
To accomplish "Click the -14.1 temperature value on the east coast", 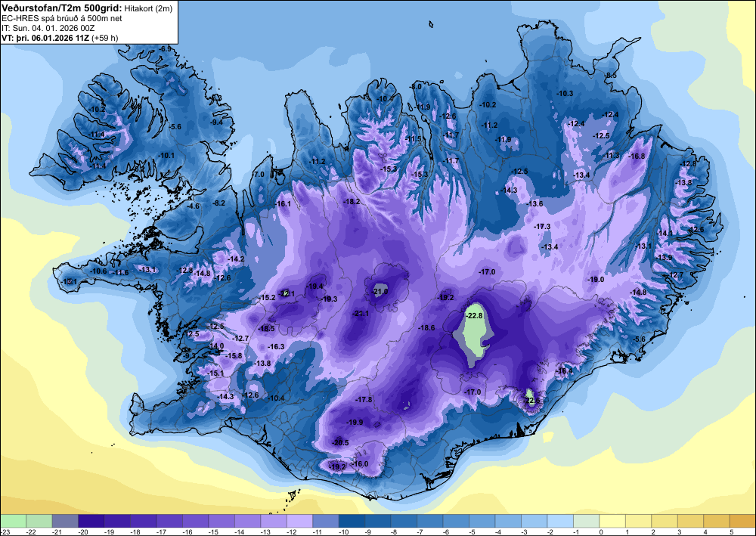I will (665, 234).
